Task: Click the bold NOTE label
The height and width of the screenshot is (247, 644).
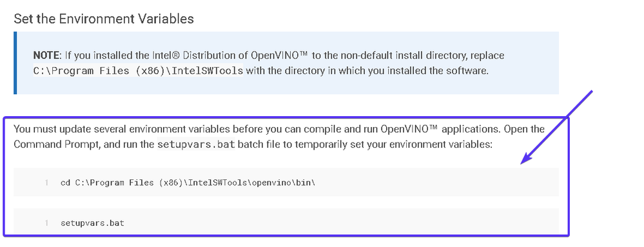Action: point(47,55)
